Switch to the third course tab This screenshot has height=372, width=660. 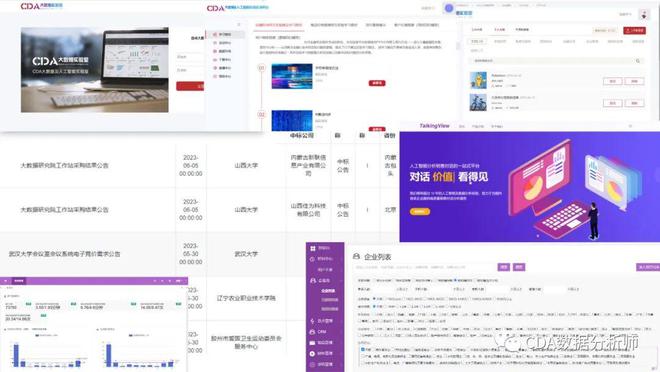point(375,25)
